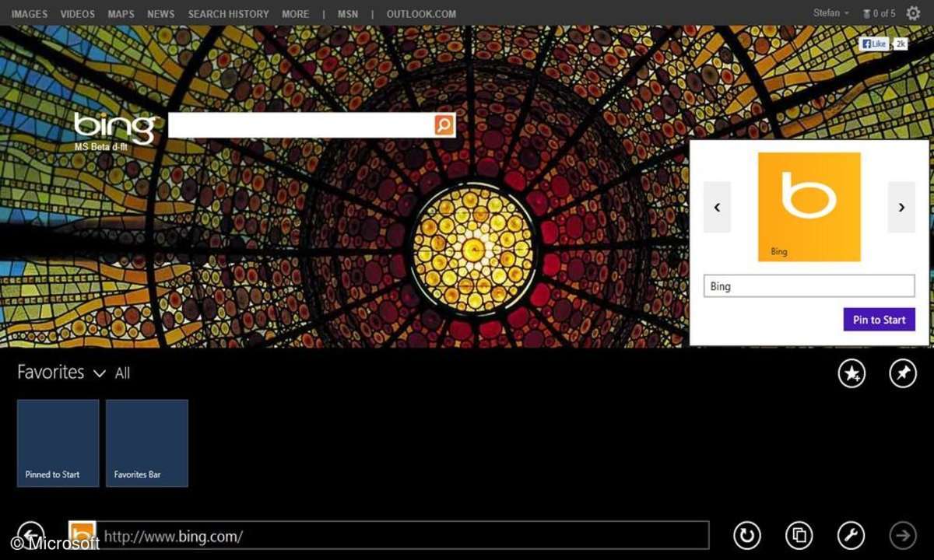Open the Favorites Bar folder tile

point(147,443)
